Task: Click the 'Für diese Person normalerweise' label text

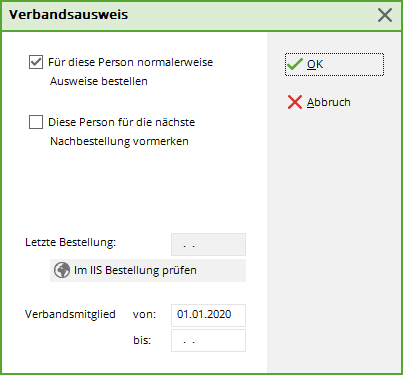Action: 131,62
